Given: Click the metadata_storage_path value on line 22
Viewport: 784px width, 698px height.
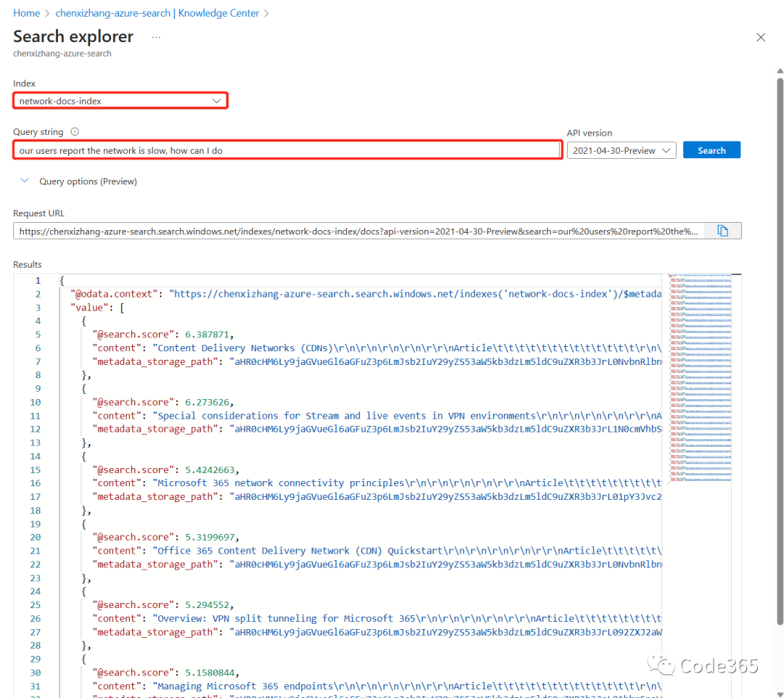Looking at the screenshot, I should coord(446,564).
